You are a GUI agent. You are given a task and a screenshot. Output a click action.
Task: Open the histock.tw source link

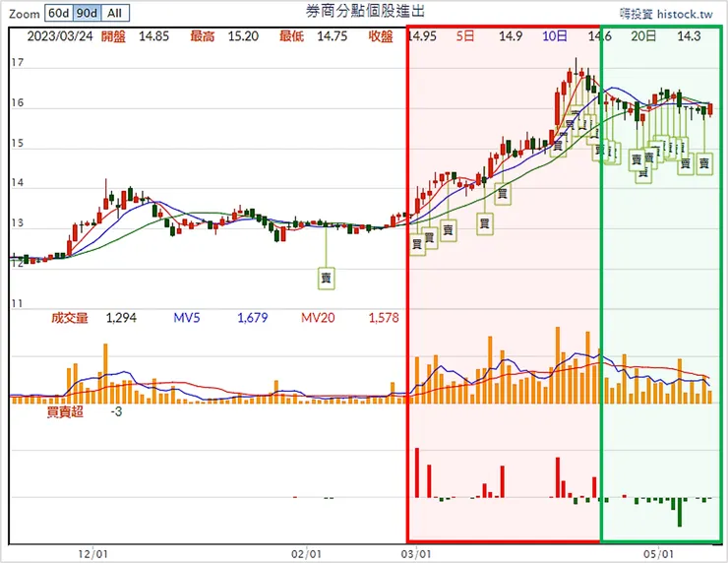point(666,14)
